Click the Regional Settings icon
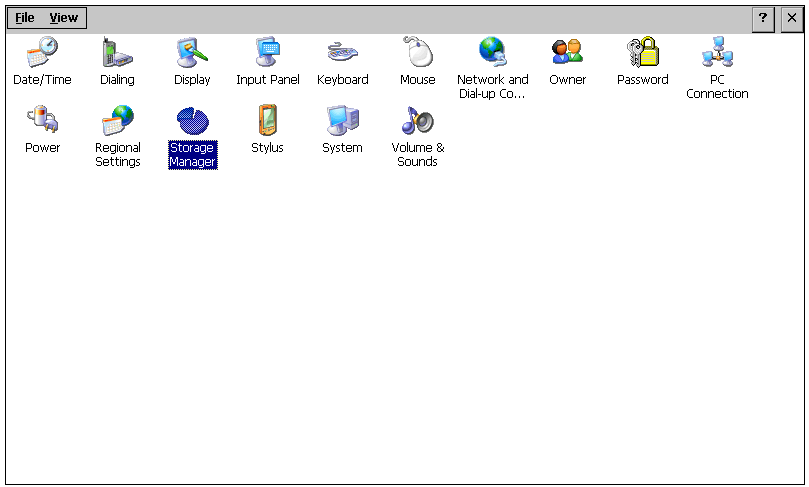This screenshot has height=487, width=809. coord(117,121)
